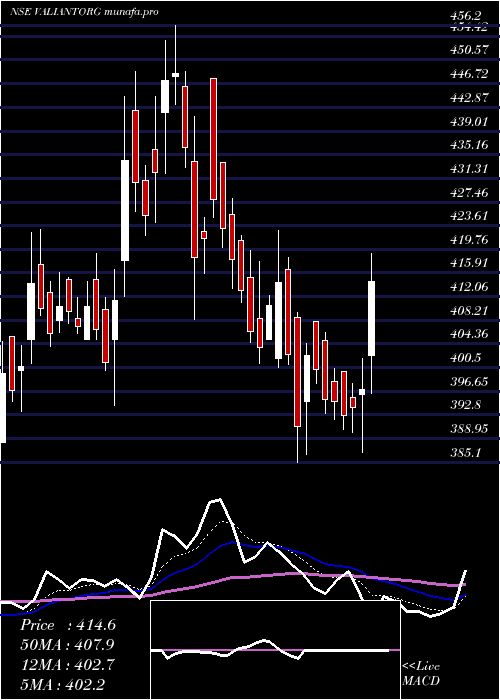
Task: Click the 427.46 price axis label
Action: point(468,193)
